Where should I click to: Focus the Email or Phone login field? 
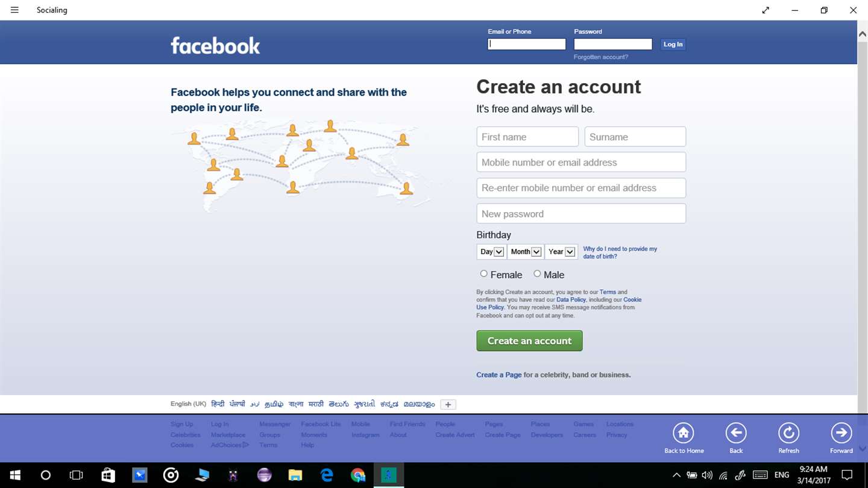(x=527, y=44)
